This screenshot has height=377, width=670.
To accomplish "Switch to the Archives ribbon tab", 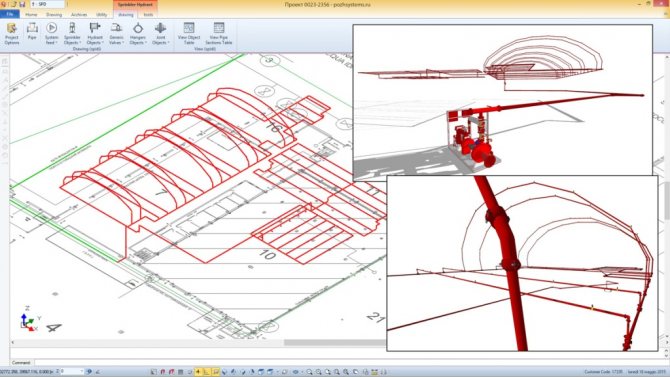I will (x=79, y=15).
